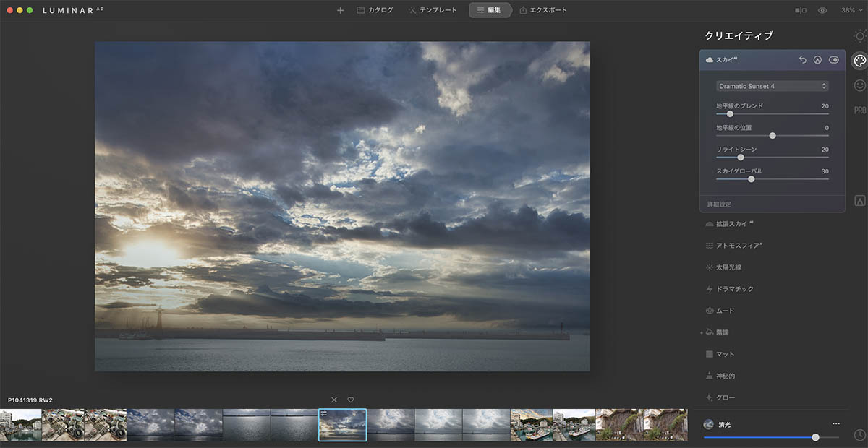Open the 38% zoom dropdown
This screenshot has width=868, height=448.
[851, 10]
